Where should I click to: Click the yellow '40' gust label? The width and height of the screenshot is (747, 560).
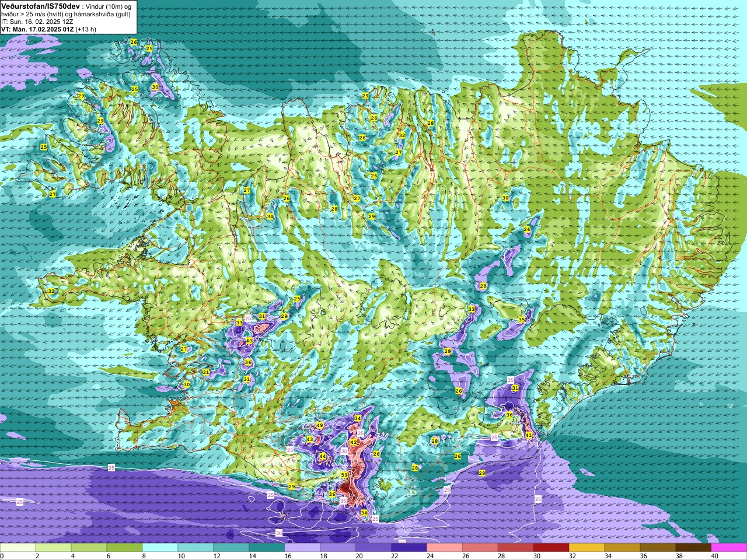[x=249, y=341]
